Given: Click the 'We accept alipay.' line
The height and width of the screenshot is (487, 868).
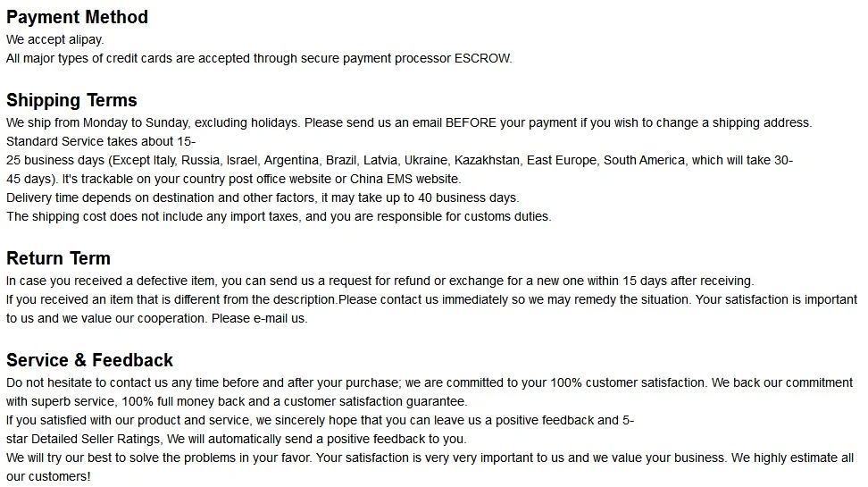Looking at the screenshot, I should 54,40.
